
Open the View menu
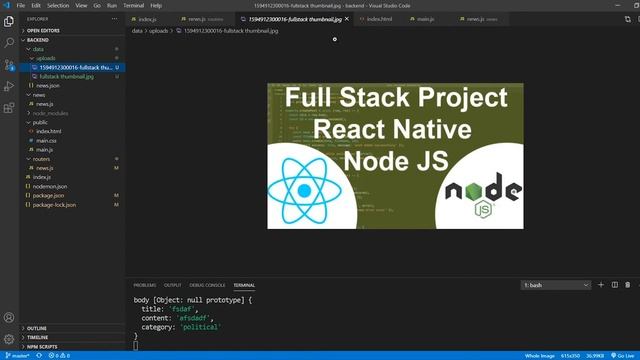(81, 5)
